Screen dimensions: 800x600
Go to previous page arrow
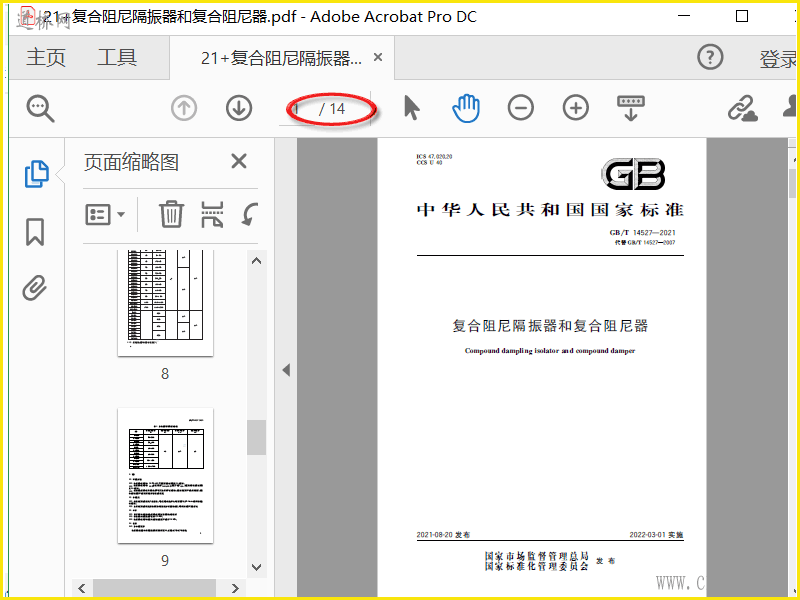tap(184, 108)
